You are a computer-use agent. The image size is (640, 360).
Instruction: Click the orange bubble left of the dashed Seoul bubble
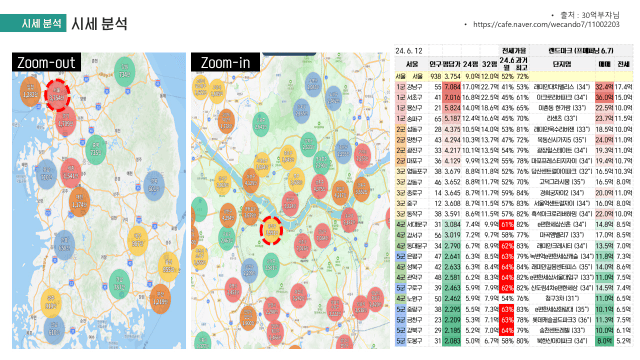[30, 91]
